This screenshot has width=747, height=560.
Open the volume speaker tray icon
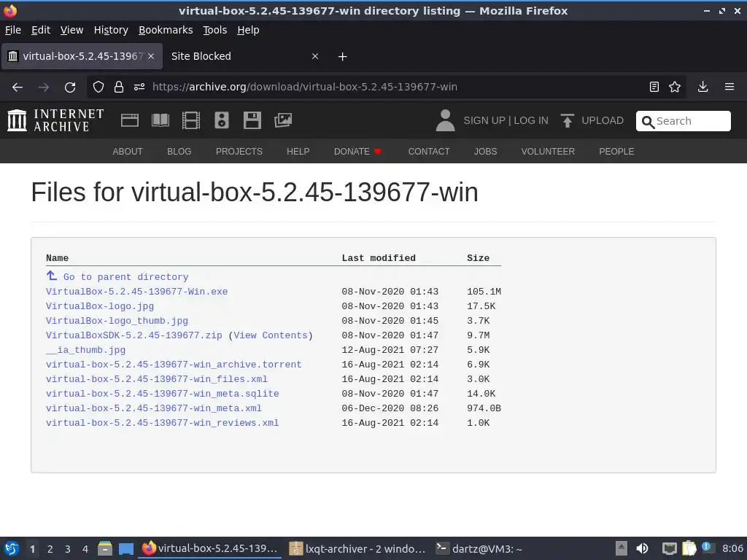642,548
